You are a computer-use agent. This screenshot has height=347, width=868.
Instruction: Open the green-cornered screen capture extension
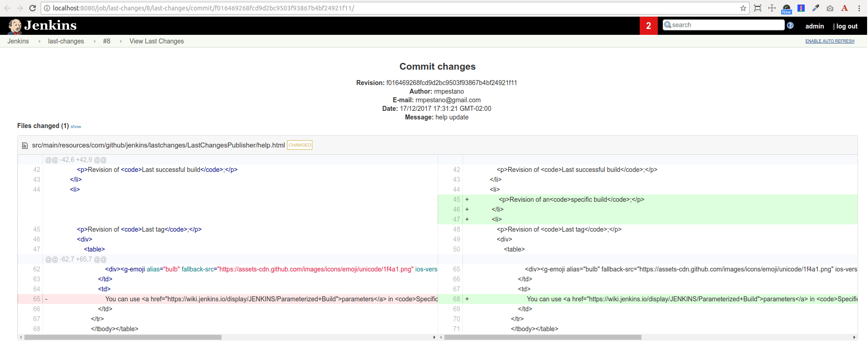pyautogui.click(x=758, y=8)
